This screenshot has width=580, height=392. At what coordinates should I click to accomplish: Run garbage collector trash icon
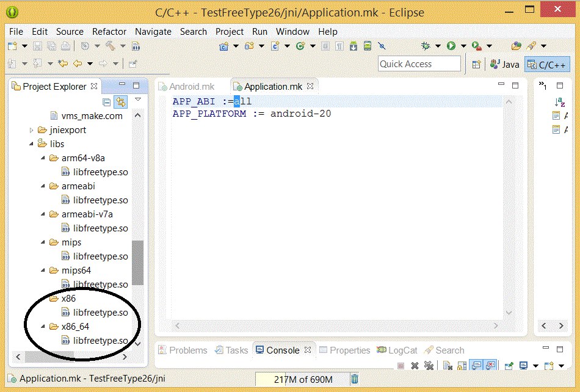(354, 379)
